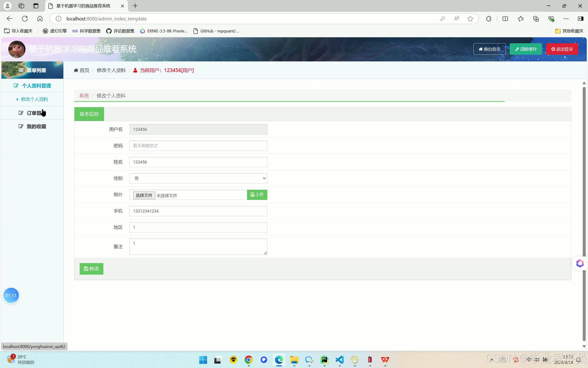The image size is (588, 368).
Task: View site information icon in address bar
Action: (58, 19)
